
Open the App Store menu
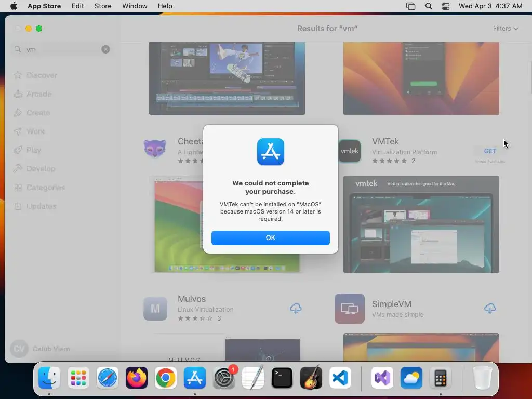coord(44,6)
